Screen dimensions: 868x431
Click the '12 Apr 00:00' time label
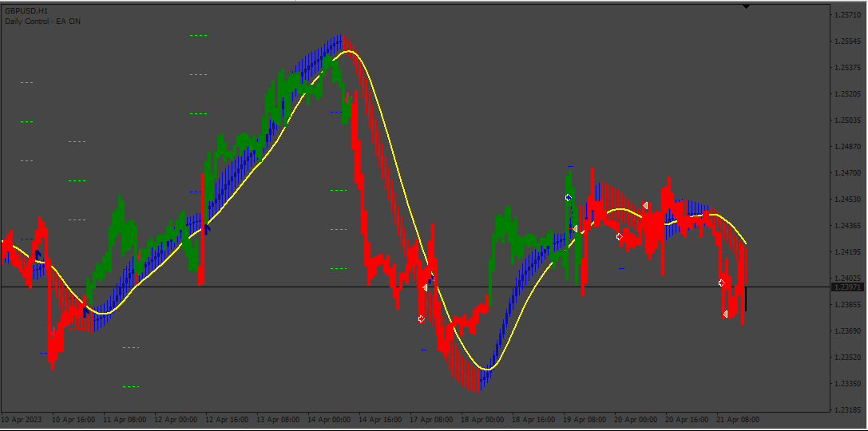(x=176, y=420)
